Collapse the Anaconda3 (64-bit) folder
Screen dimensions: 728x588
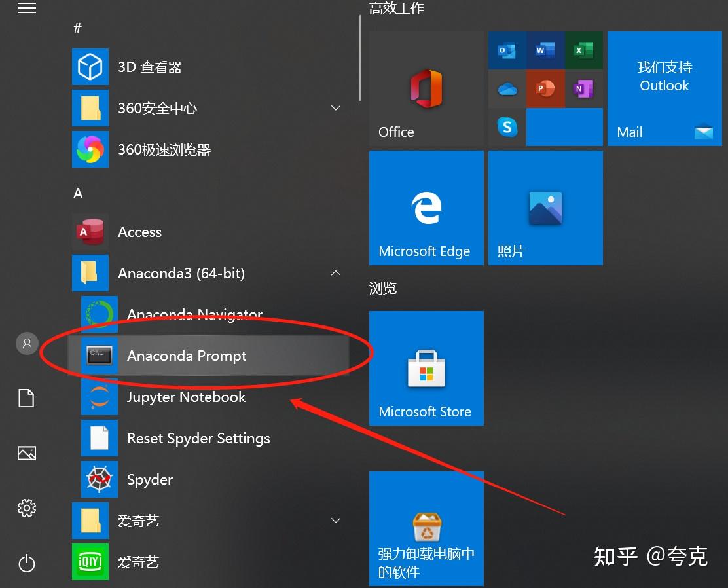click(336, 273)
